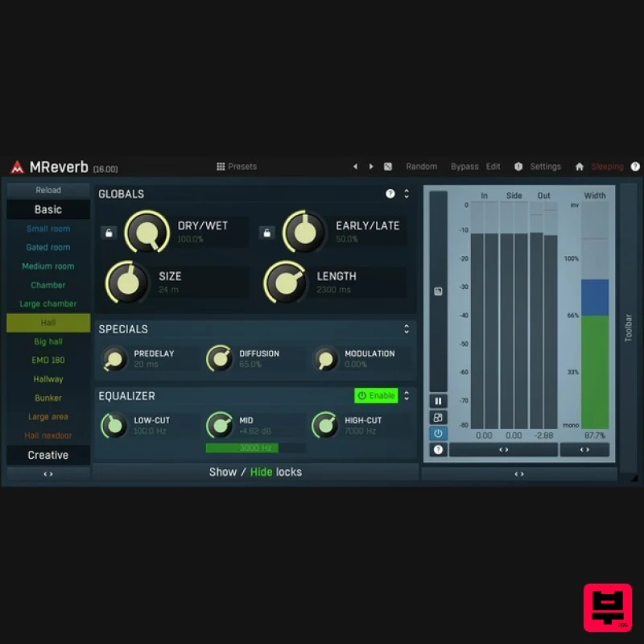Expand the EQUALIZER section options

(407, 395)
